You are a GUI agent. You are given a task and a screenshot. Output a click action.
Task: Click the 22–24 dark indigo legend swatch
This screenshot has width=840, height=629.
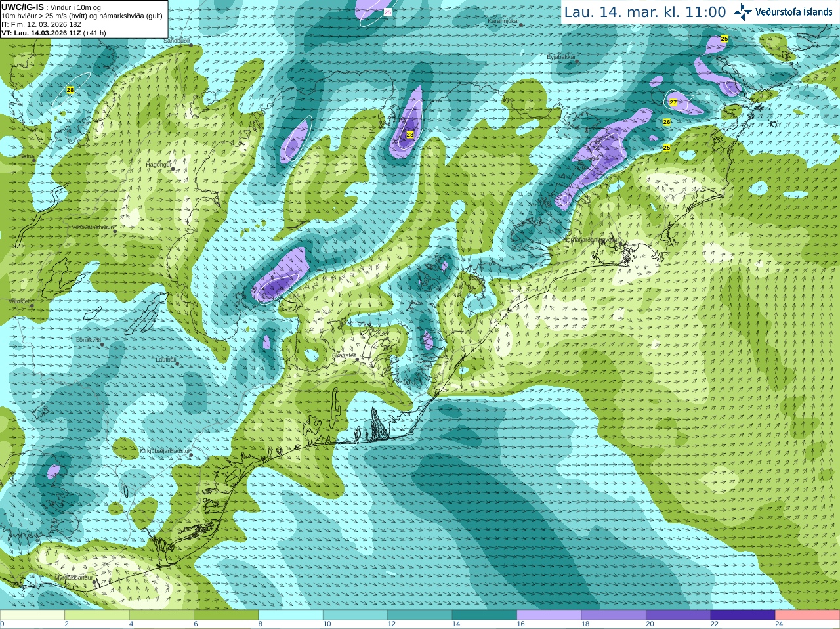tap(743, 615)
